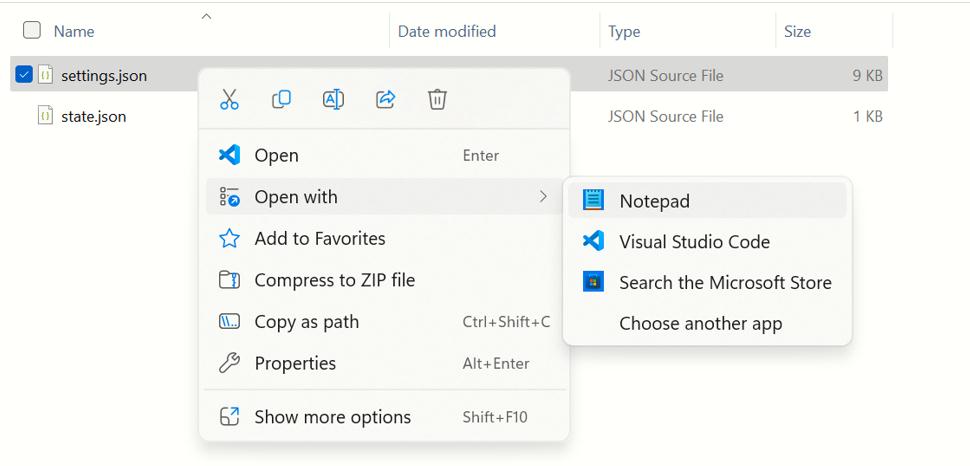Click Show more options entry
The width and height of the screenshot is (970, 466).
point(332,417)
